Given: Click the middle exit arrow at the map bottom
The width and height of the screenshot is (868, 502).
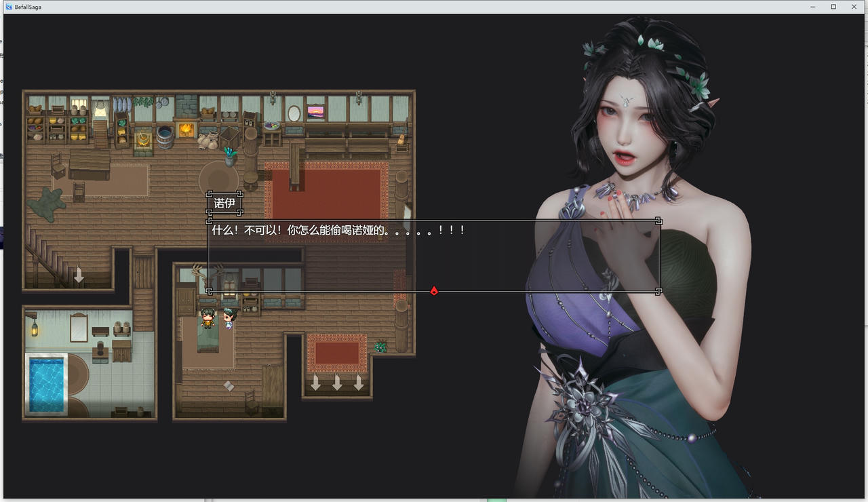Looking at the screenshot, I should [337, 385].
